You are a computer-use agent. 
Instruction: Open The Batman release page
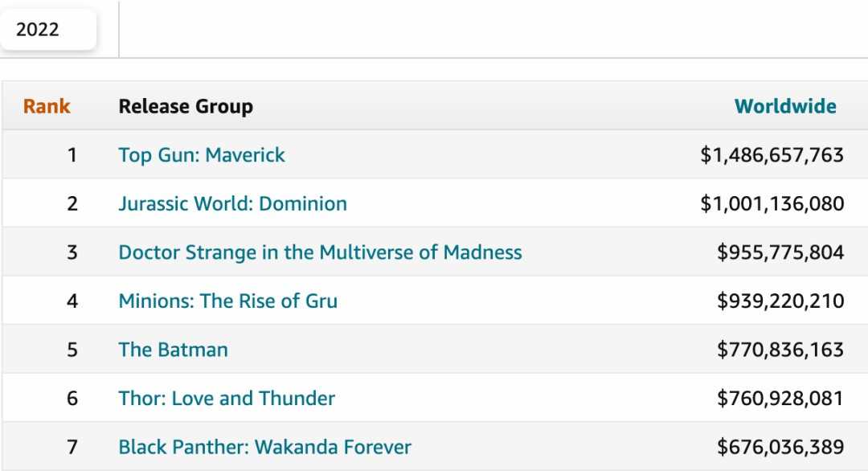(x=173, y=350)
